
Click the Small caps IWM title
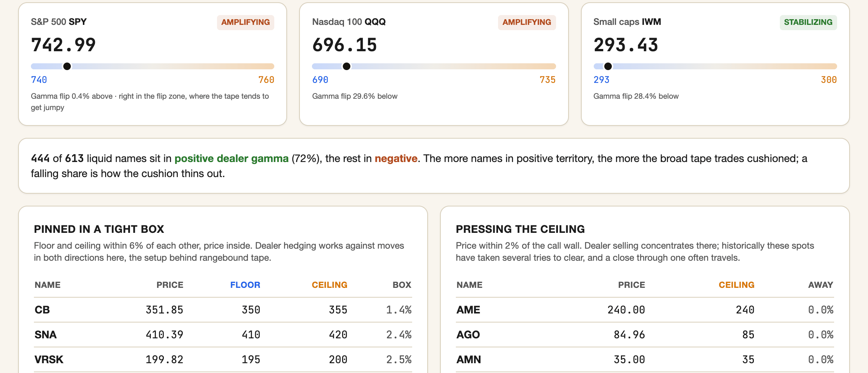(x=627, y=22)
